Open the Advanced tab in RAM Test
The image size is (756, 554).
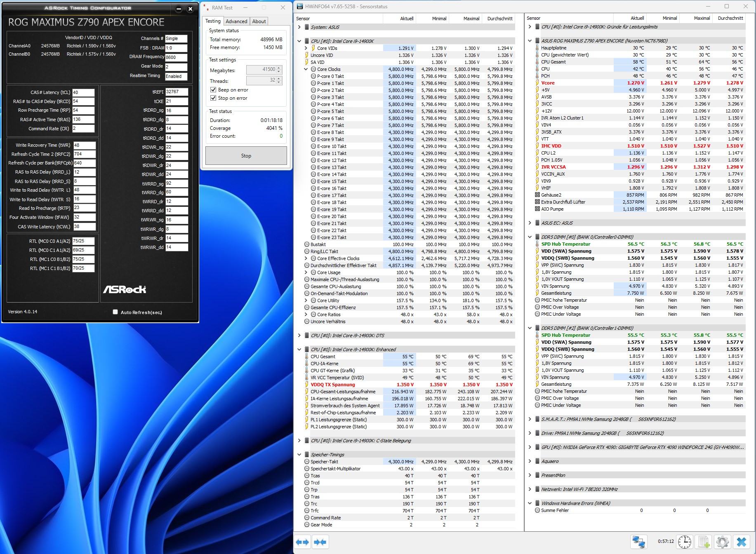click(236, 21)
